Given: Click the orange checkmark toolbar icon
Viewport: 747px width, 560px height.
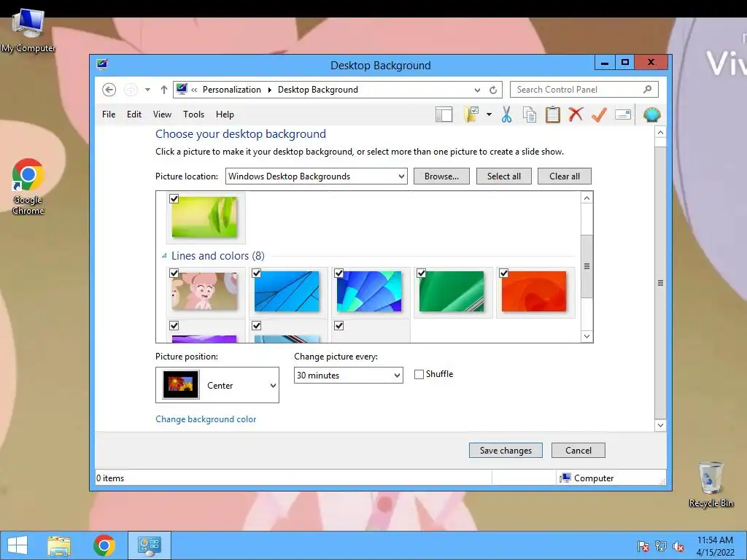Looking at the screenshot, I should (599, 114).
